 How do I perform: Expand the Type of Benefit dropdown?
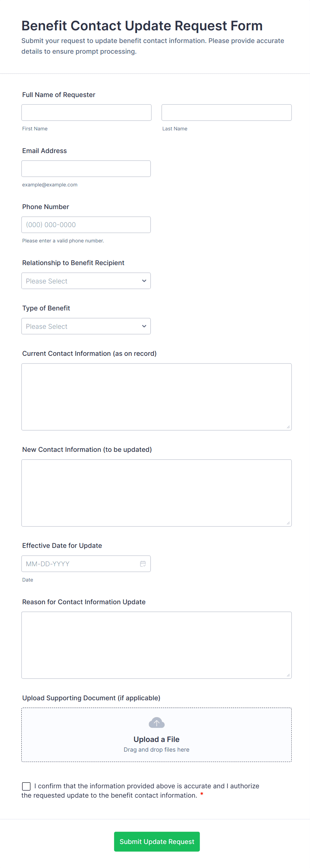[x=86, y=326]
